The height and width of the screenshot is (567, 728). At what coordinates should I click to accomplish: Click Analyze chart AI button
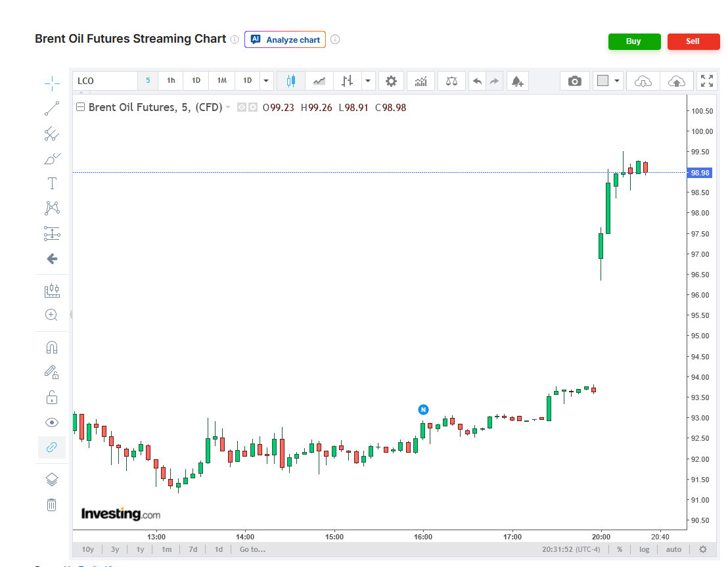[x=285, y=39]
